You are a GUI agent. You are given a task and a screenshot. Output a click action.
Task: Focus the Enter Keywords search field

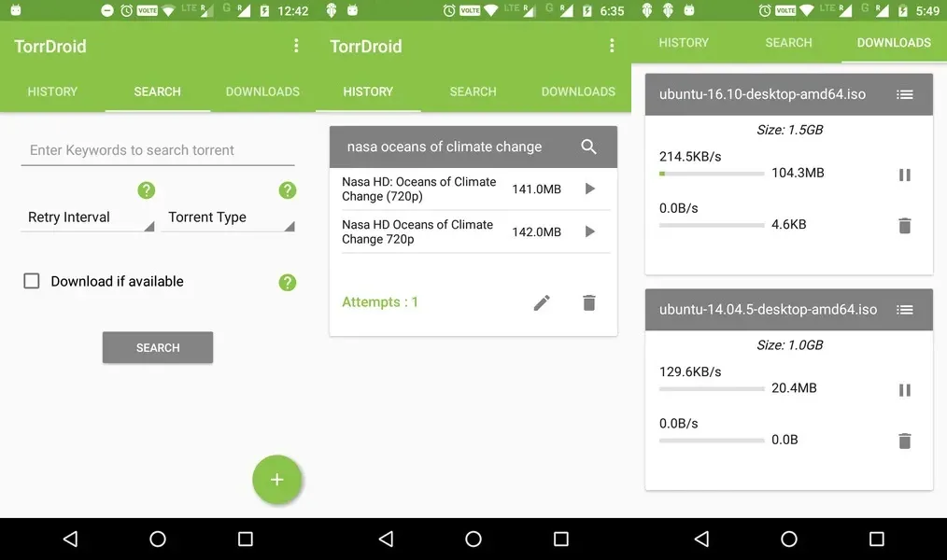click(x=158, y=150)
